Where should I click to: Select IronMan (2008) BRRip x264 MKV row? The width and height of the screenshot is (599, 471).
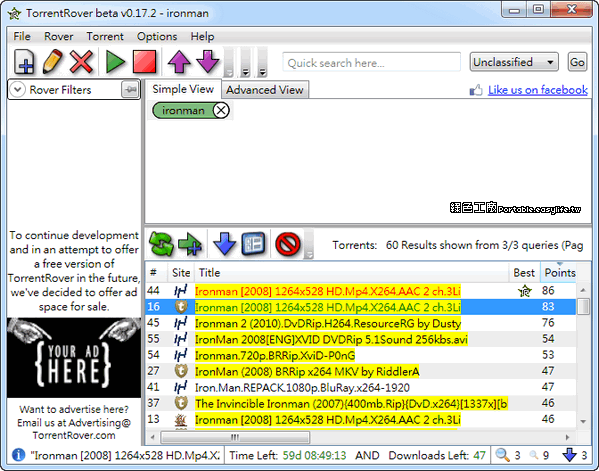point(361,371)
